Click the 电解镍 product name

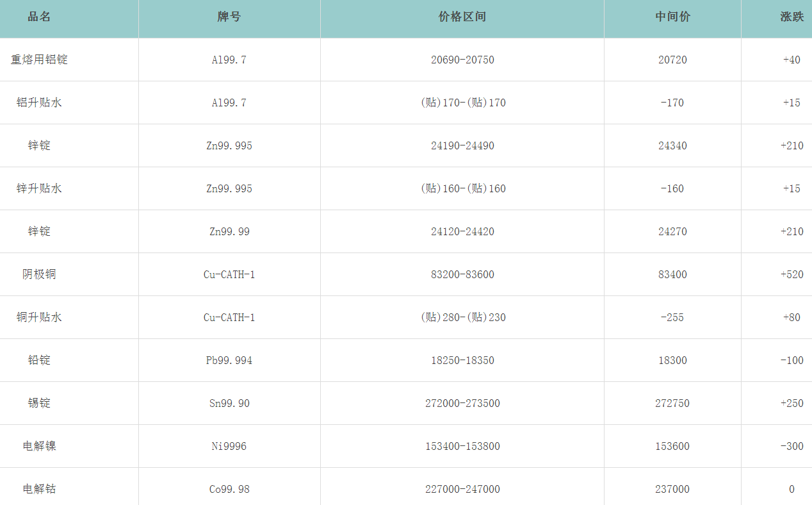point(39,446)
